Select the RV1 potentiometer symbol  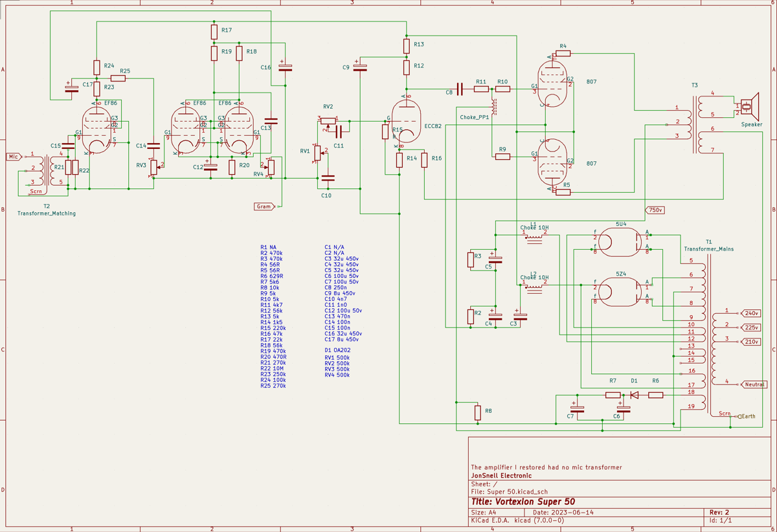tap(318, 153)
